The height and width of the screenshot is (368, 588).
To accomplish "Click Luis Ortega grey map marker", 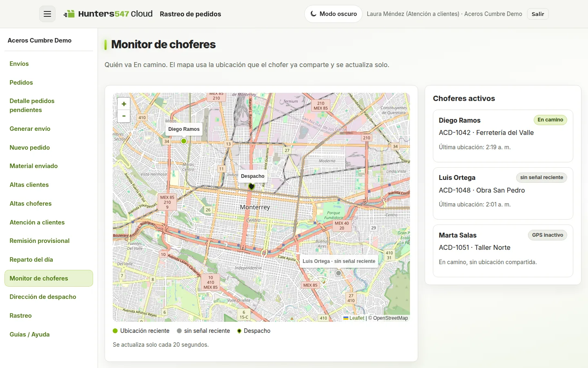I will pos(338,273).
